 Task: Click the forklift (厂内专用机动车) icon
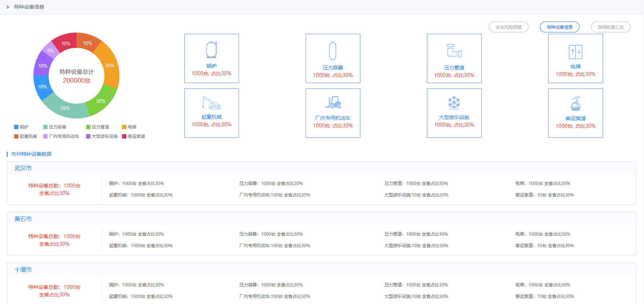point(333,103)
